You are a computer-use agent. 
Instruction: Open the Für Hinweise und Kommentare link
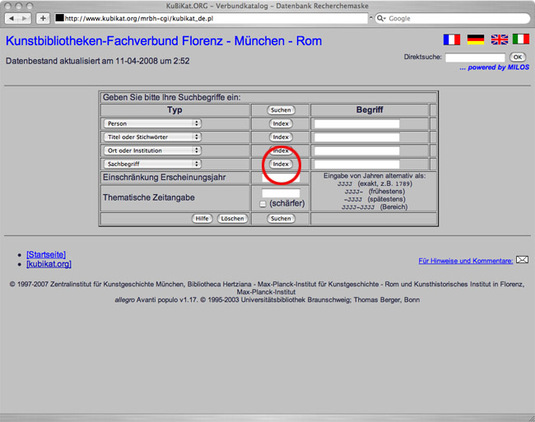tap(465, 261)
